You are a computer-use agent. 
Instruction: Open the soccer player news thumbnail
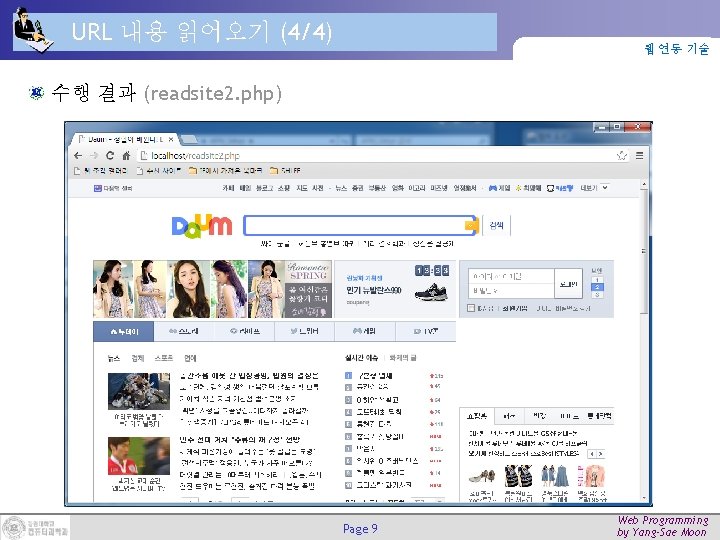pos(139,456)
